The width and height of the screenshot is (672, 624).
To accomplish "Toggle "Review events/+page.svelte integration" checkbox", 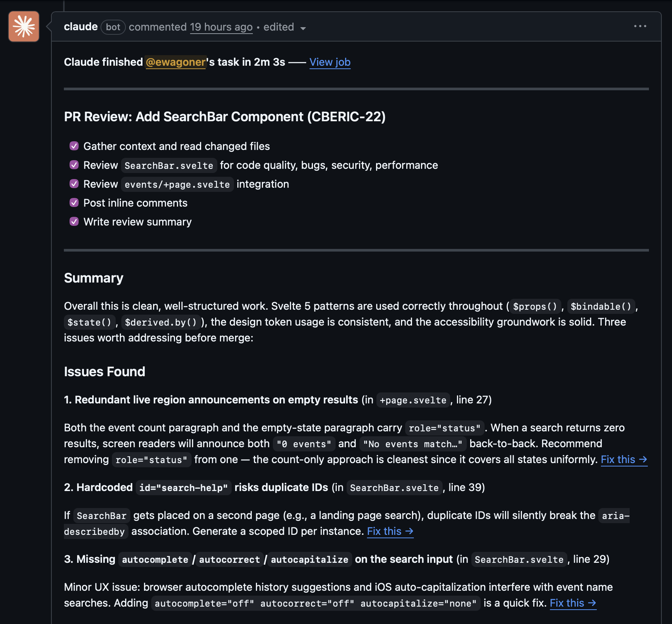I will [x=74, y=184].
